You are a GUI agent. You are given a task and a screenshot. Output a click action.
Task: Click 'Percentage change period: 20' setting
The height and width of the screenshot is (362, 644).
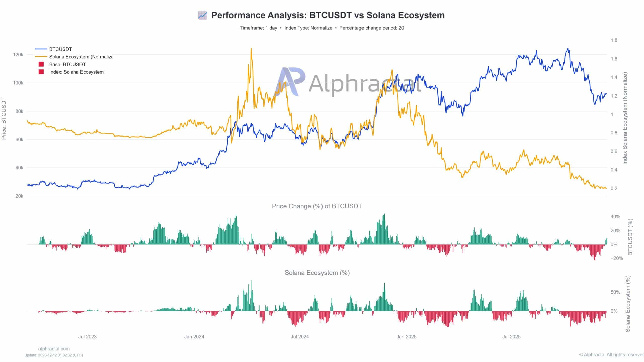(x=372, y=28)
